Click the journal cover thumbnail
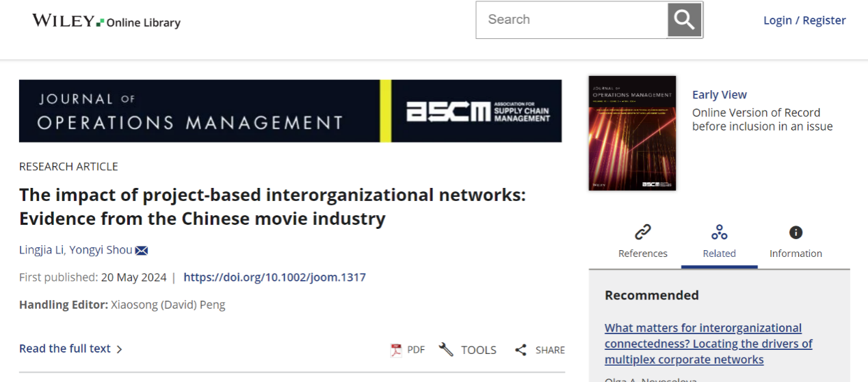868x382 pixels. coord(632,133)
